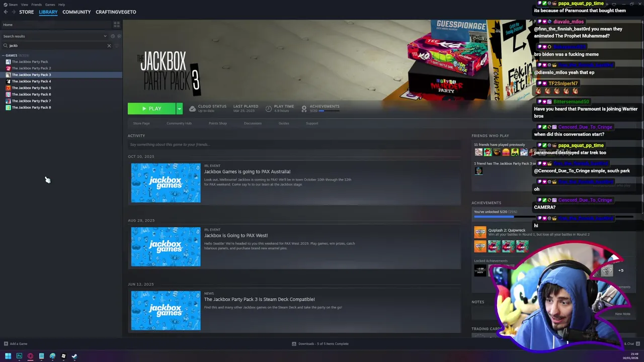Open the PAX West event thumbnail
This screenshot has width=644, height=362.
coord(166,247)
